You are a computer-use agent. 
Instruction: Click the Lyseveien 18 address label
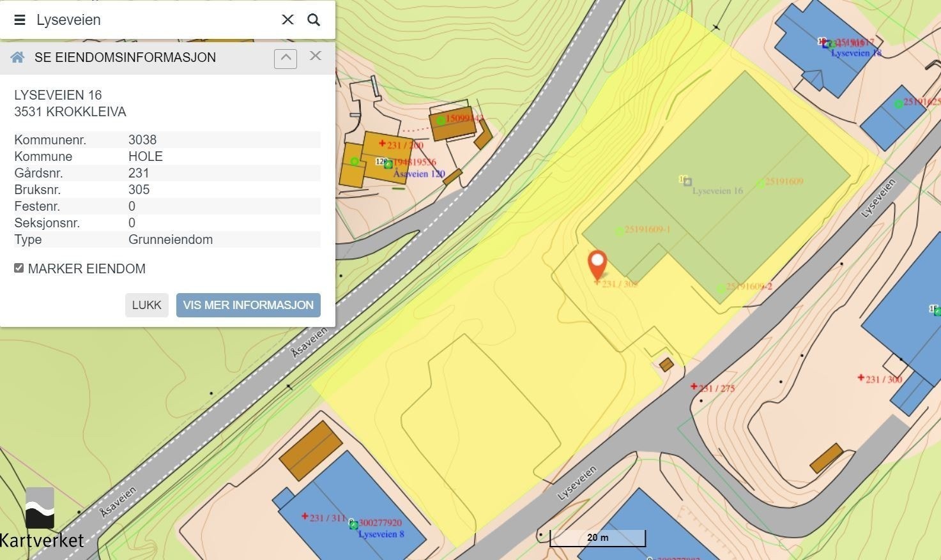point(856,53)
